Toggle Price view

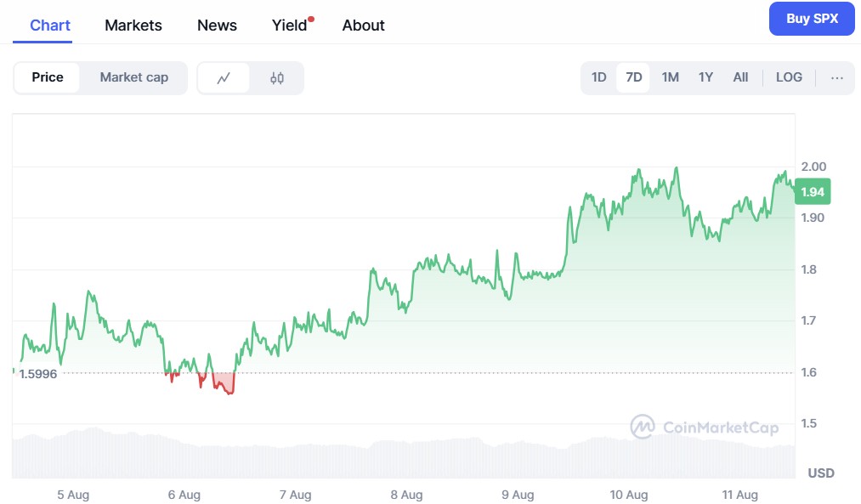pyautogui.click(x=48, y=77)
